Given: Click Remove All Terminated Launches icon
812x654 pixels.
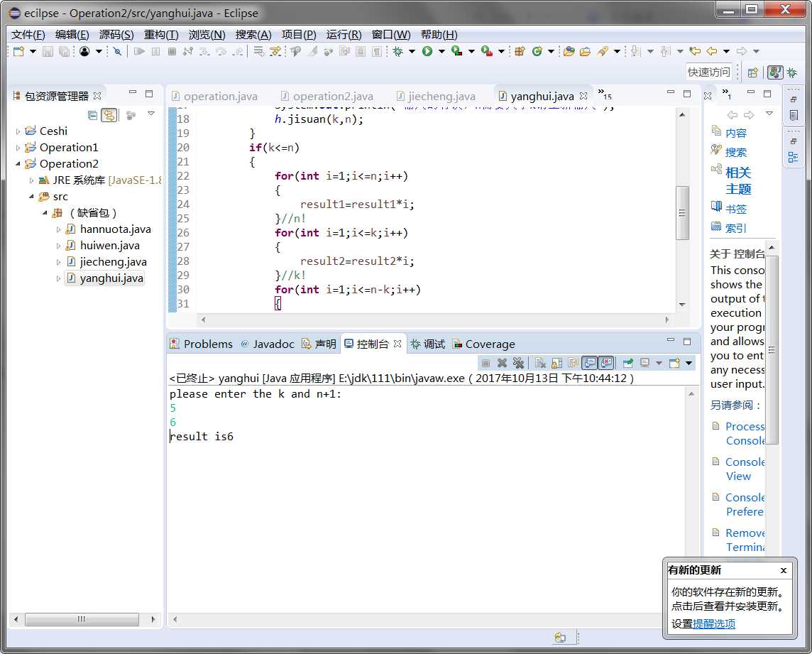Looking at the screenshot, I should point(518,363).
